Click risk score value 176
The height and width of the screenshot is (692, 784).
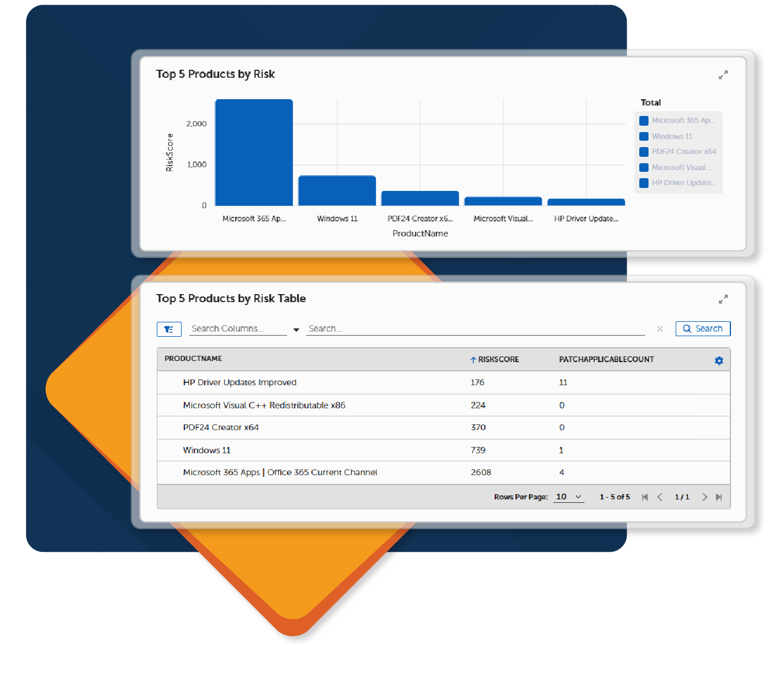coord(477,382)
